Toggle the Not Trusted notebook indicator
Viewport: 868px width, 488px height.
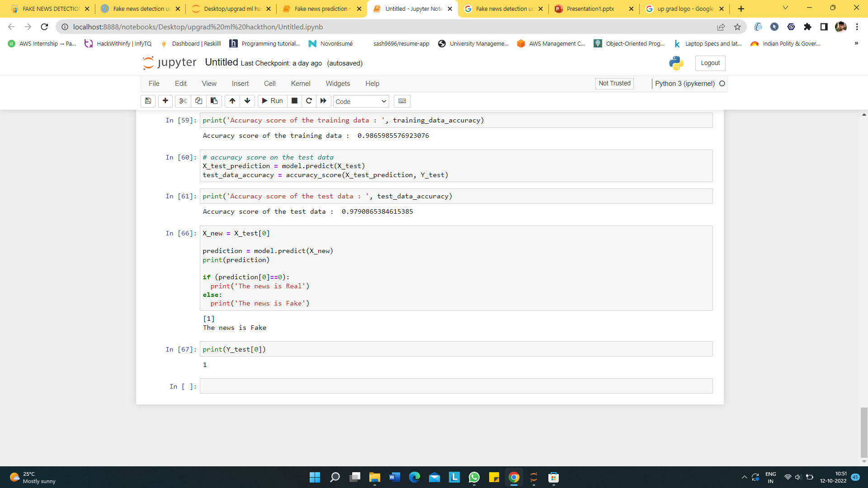click(x=614, y=83)
